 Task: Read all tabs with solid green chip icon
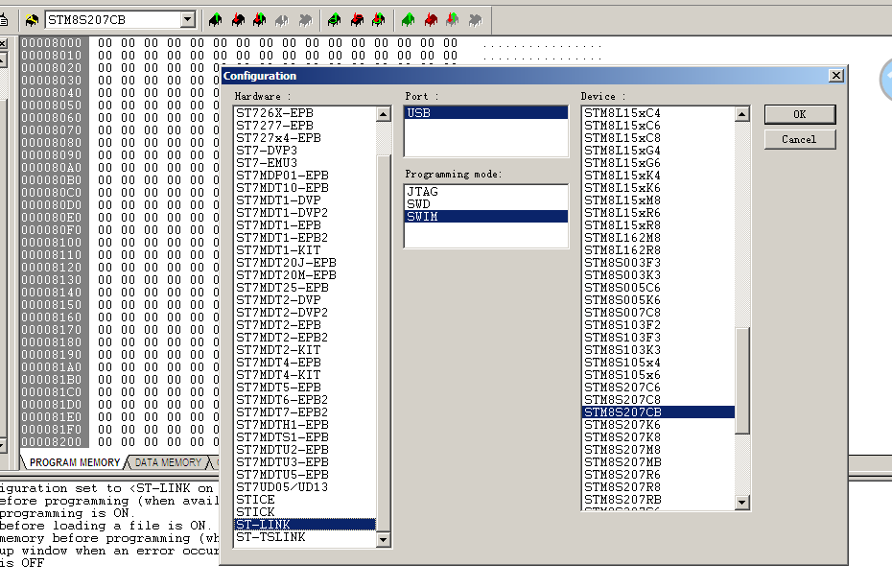(x=408, y=20)
